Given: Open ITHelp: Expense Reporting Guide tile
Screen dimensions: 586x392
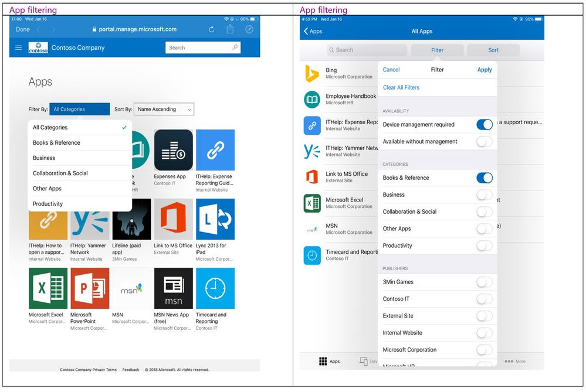Looking at the screenshot, I should [215, 150].
